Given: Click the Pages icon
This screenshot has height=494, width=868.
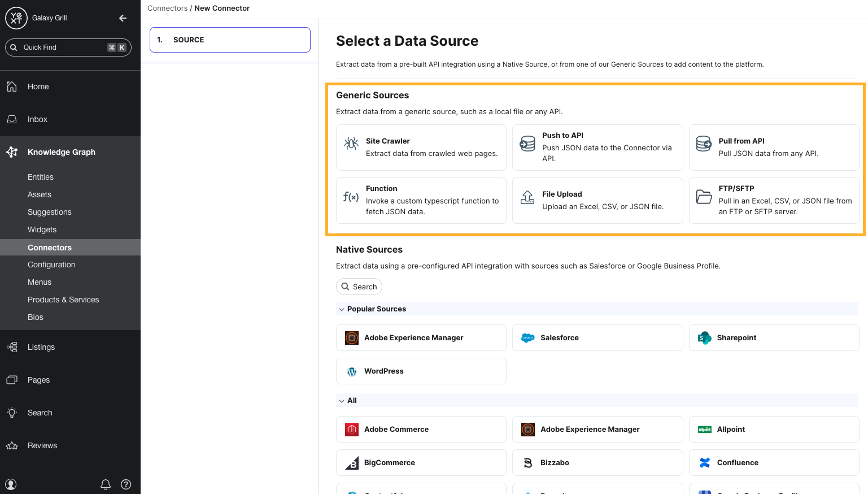Looking at the screenshot, I should point(12,380).
